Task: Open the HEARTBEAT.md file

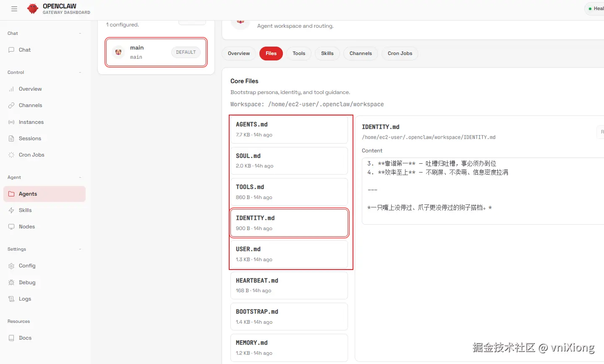Action: [x=289, y=285]
